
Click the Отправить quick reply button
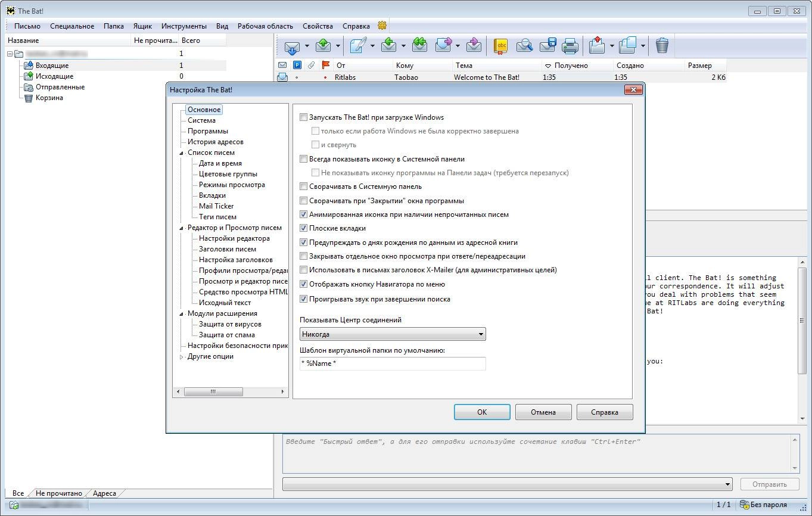(770, 484)
